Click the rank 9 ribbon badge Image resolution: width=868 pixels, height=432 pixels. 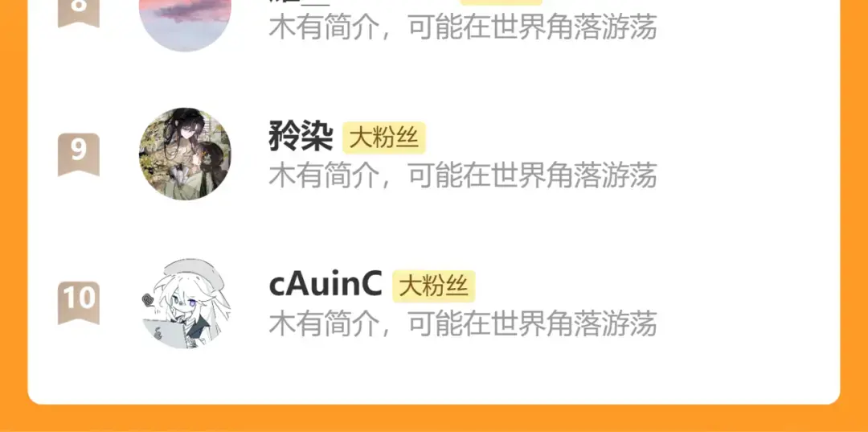coord(79,154)
